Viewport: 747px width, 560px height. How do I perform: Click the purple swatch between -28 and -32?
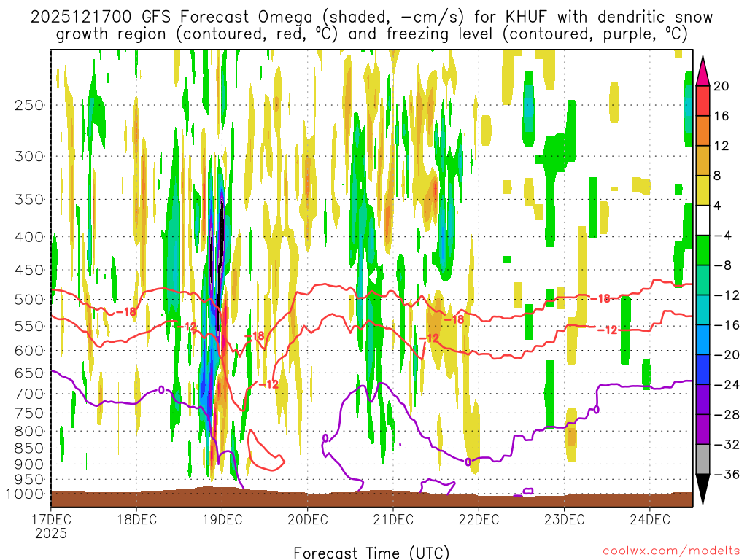(703, 429)
